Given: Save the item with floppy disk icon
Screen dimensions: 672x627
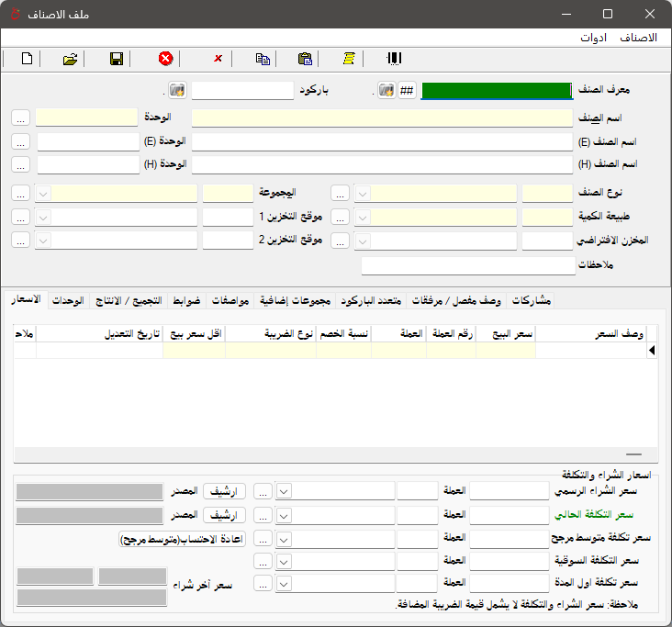Looking at the screenshot, I should (117, 59).
